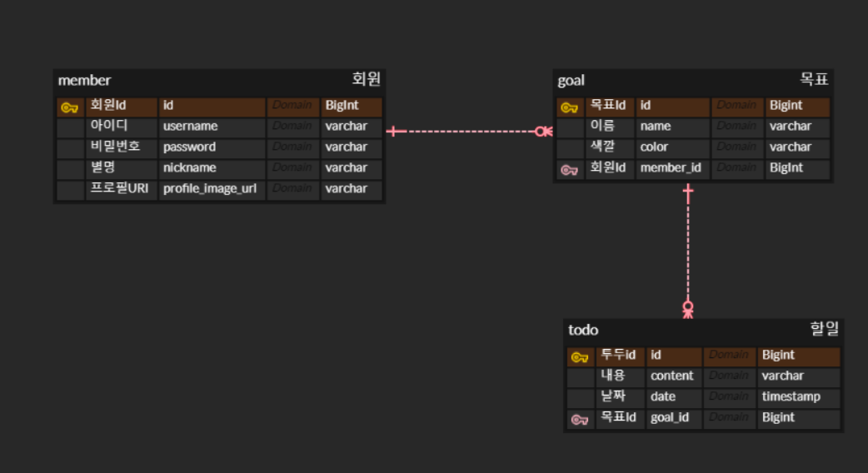Select the date column in todo table
The image size is (868, 473).
(674, 396)
